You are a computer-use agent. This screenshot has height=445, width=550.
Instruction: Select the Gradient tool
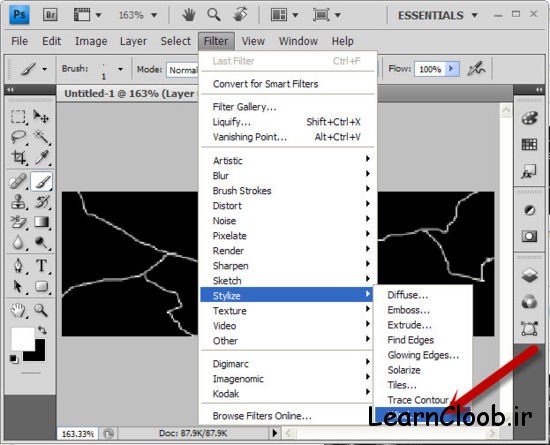[x=41, y=222]
